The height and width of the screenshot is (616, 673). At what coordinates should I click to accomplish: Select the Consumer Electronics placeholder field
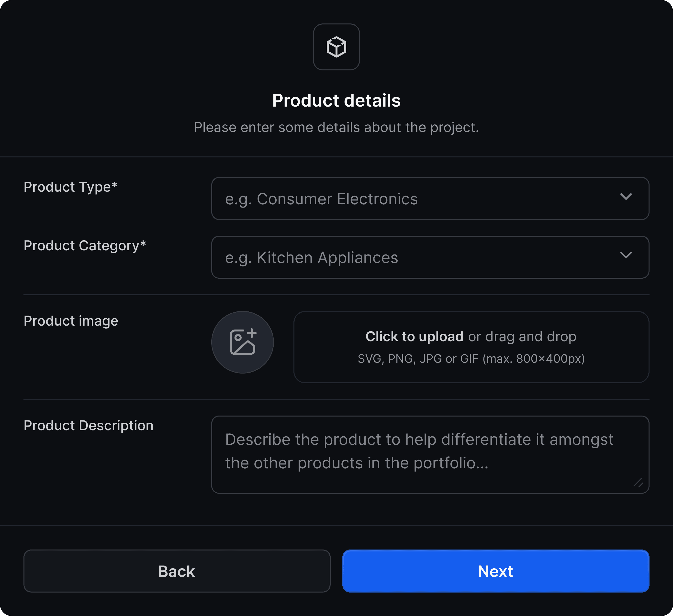coord(430,198)
